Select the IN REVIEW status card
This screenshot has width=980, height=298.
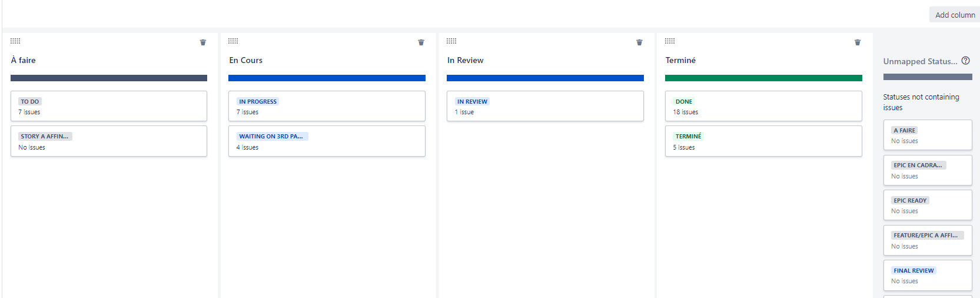point(545,106)
